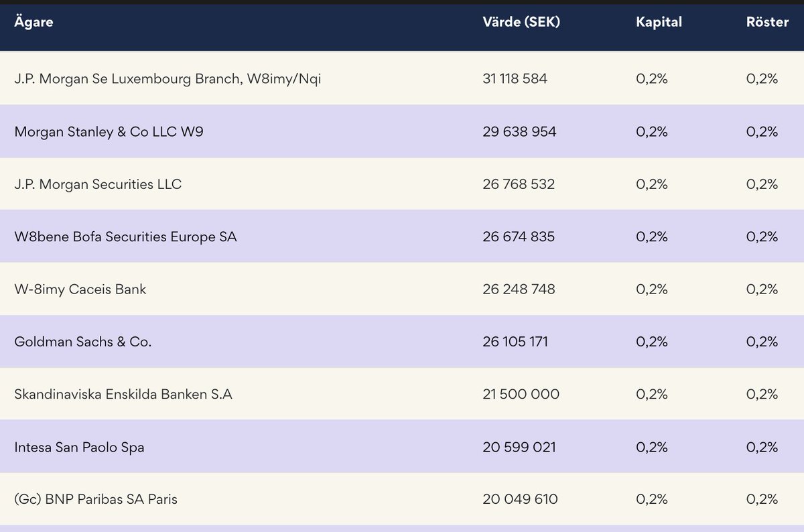Click the Röster column header

[767, 22]
